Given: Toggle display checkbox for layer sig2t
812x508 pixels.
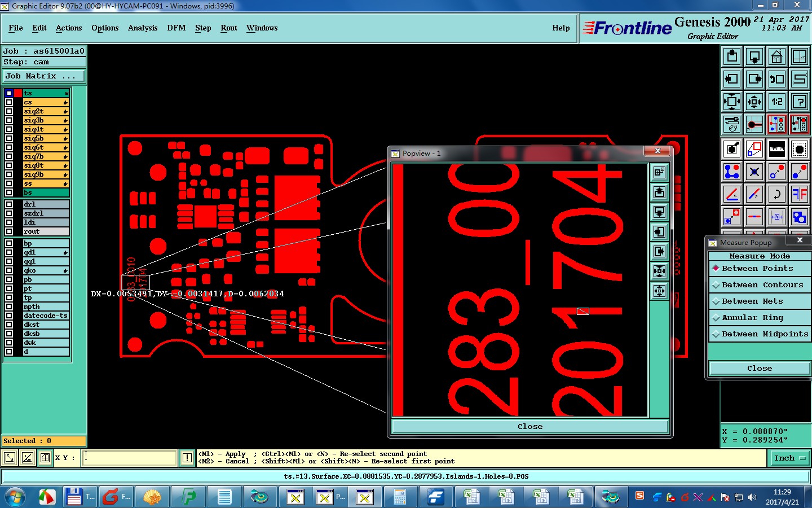Looking at the screenshot, I should 9,111.
